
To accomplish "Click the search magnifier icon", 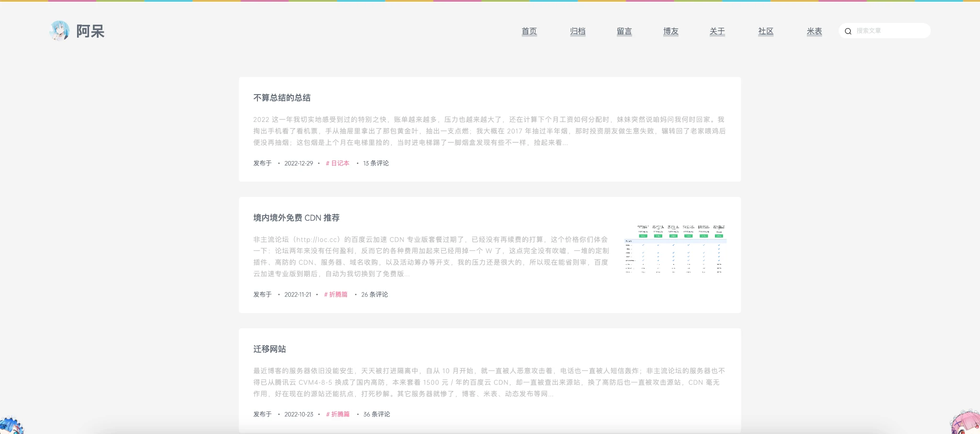I will (849, 31).
